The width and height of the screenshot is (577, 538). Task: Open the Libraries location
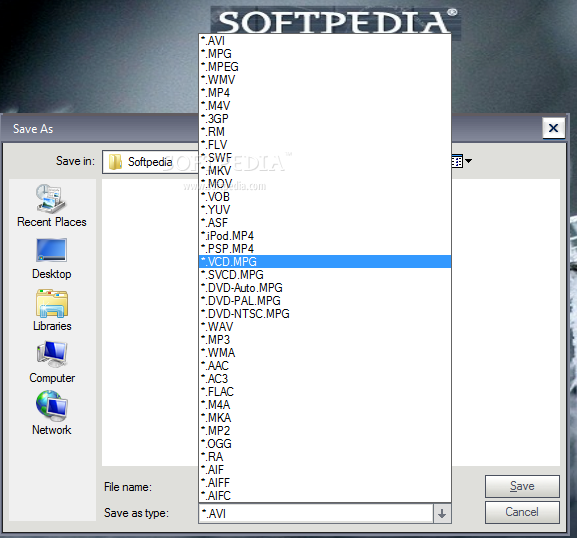52,310
